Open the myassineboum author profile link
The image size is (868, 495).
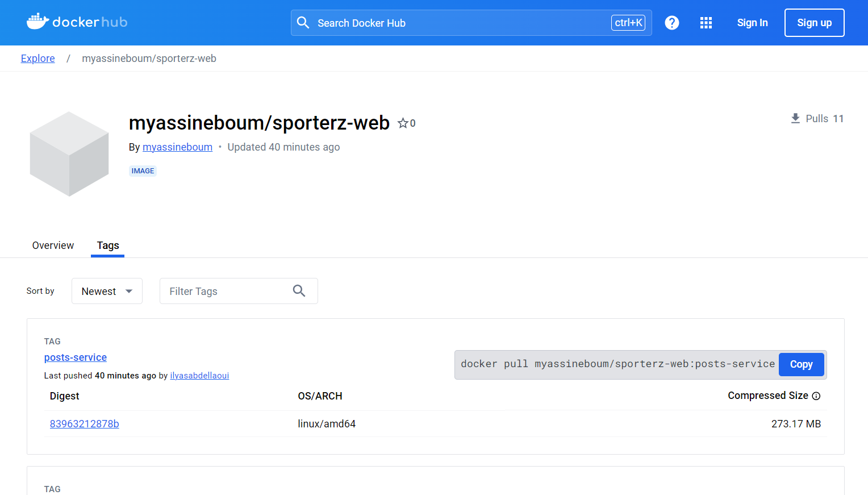tap(177, 147)
